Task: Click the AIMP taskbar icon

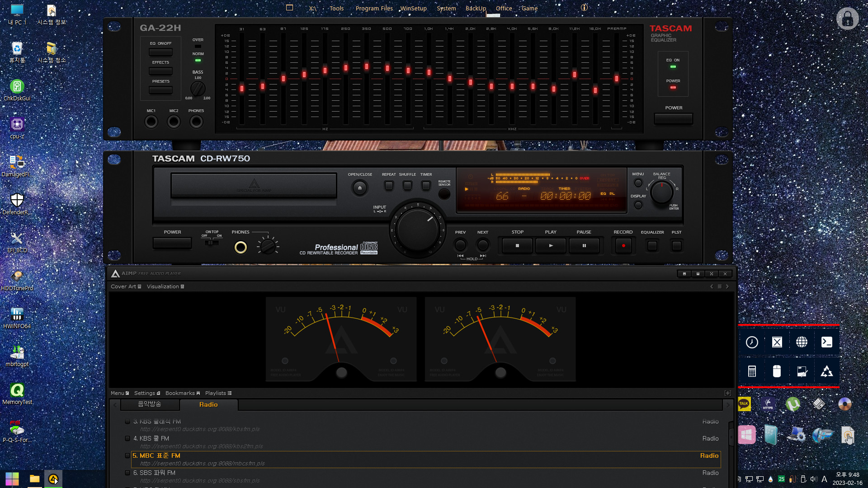Action: click(x=53, y=479)
